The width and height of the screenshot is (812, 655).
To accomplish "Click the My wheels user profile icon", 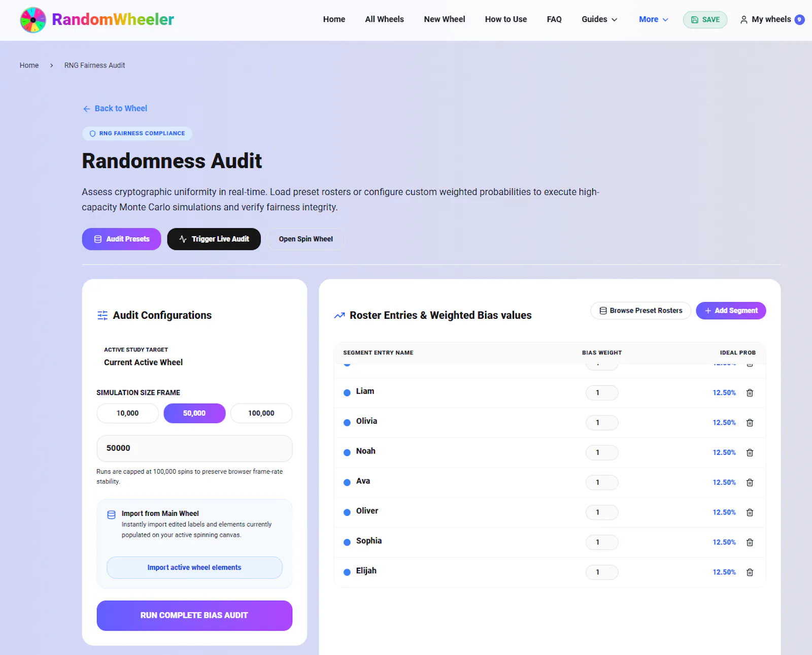I will 743,20.
